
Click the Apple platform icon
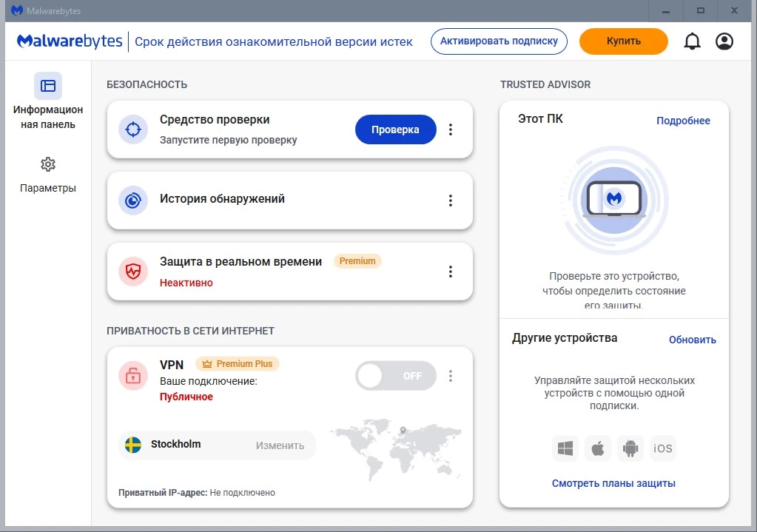click(598, 448)
